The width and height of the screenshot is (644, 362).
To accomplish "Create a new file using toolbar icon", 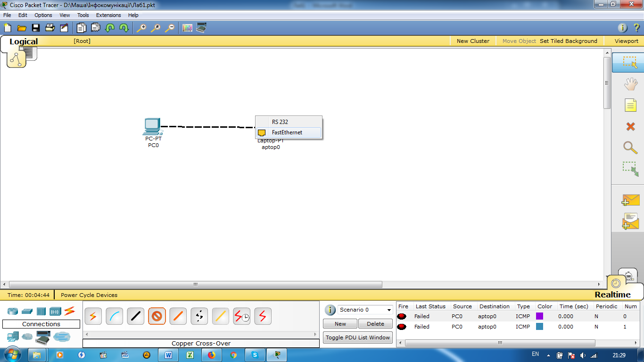I will click(x=8, y=28).
